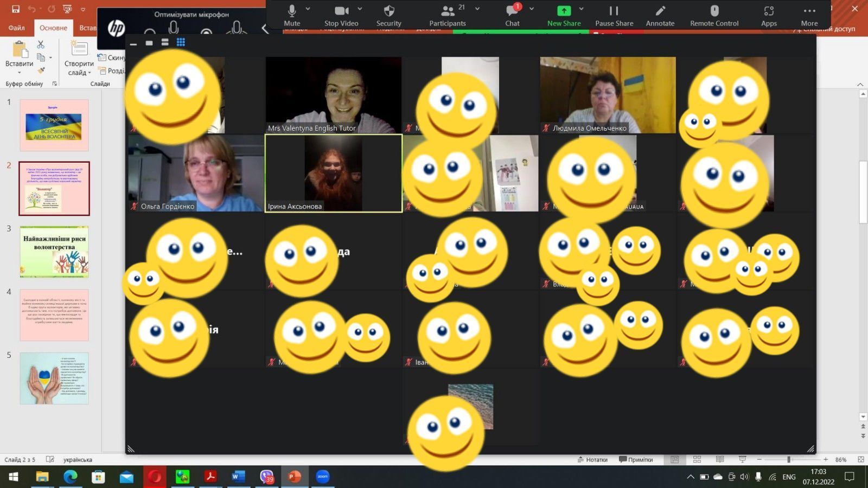The image size is (868, 488).
Task: Click the zoom out minus button
Action: (759, 460)
